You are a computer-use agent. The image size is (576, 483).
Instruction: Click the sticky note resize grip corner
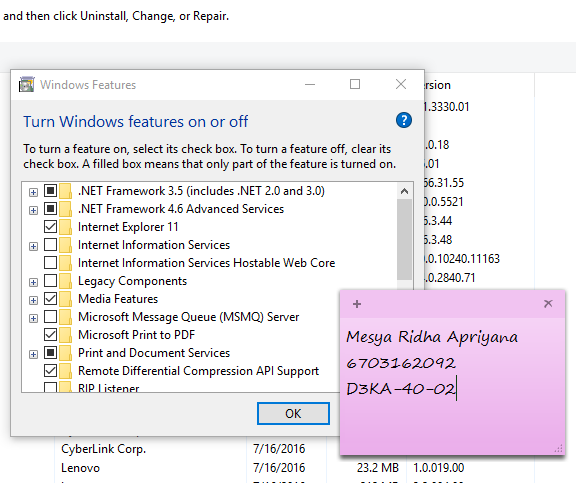tap(558, 448)
